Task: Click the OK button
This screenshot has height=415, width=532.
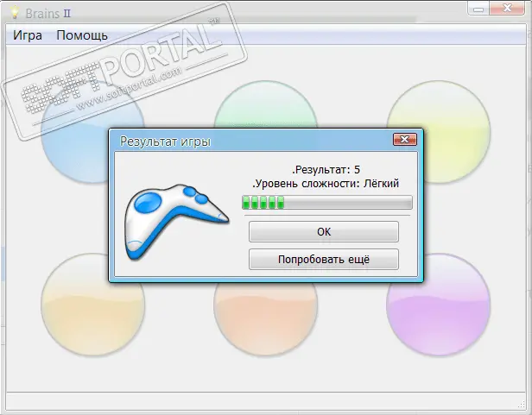Action: click(x=324, y=231)
